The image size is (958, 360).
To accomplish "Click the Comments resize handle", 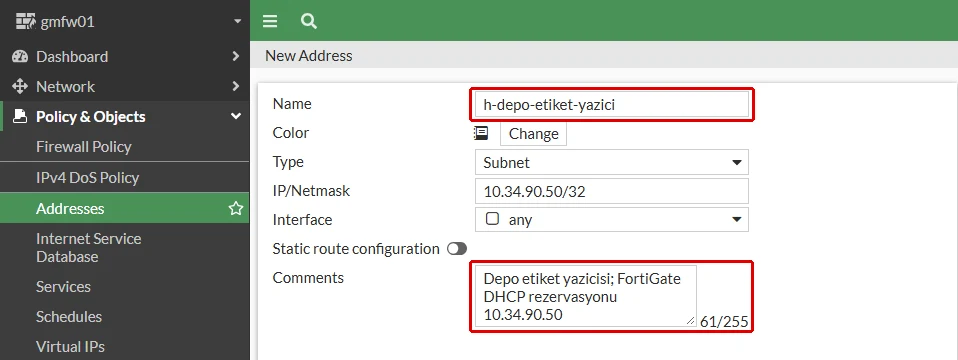I will (x=690, y=321).
